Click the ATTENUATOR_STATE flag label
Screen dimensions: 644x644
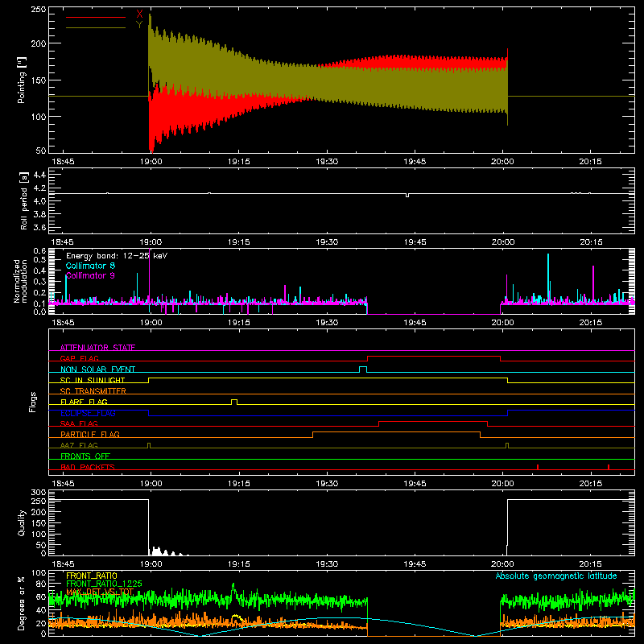click(x=97, y=348)
